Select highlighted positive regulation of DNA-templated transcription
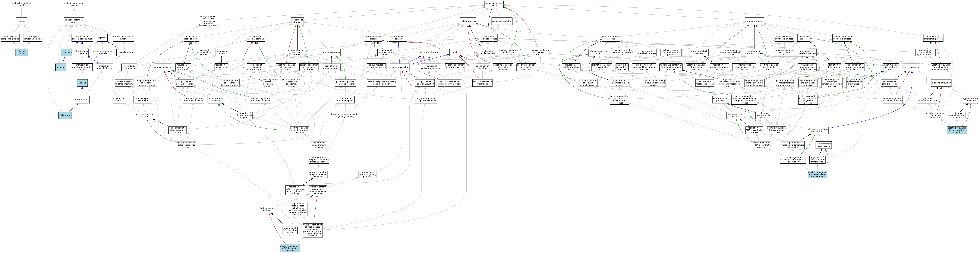Screen dimensions: 980x253 click(817, 175)
